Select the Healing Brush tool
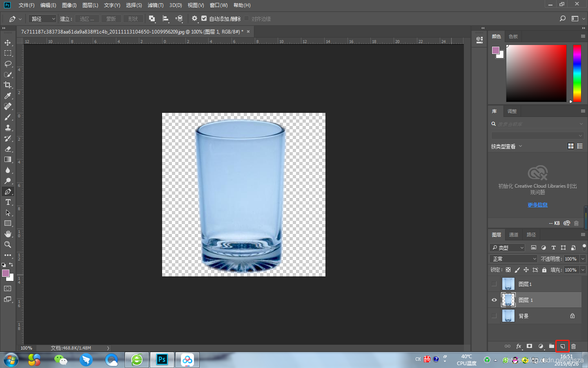 8,106
